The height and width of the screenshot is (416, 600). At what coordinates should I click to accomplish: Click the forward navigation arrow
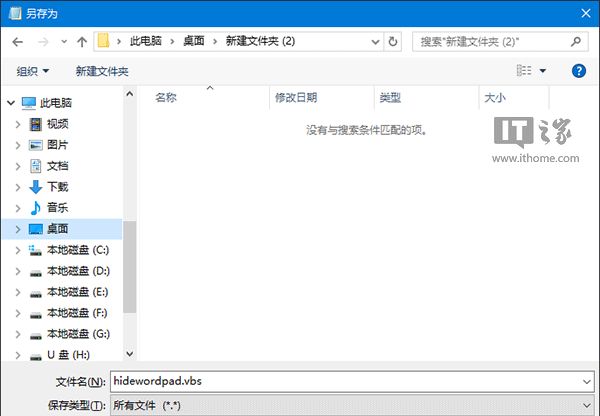[x=43, y=42]
